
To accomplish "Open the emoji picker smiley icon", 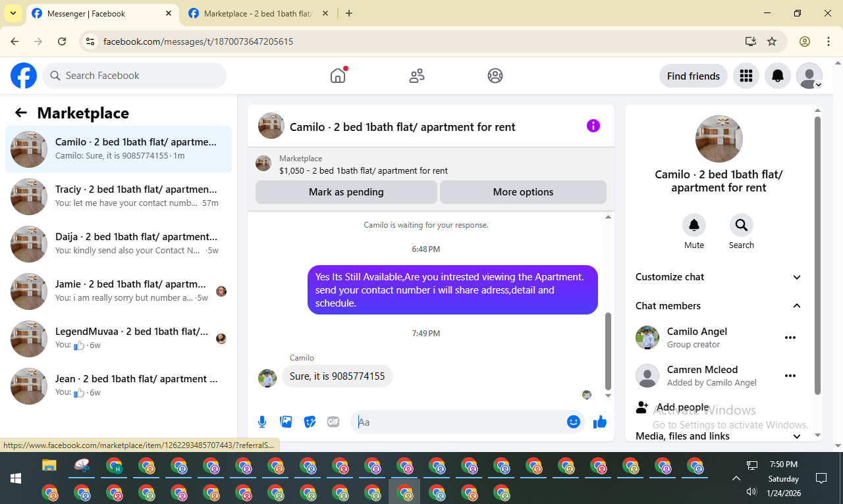I will click(x=574, y=422).
